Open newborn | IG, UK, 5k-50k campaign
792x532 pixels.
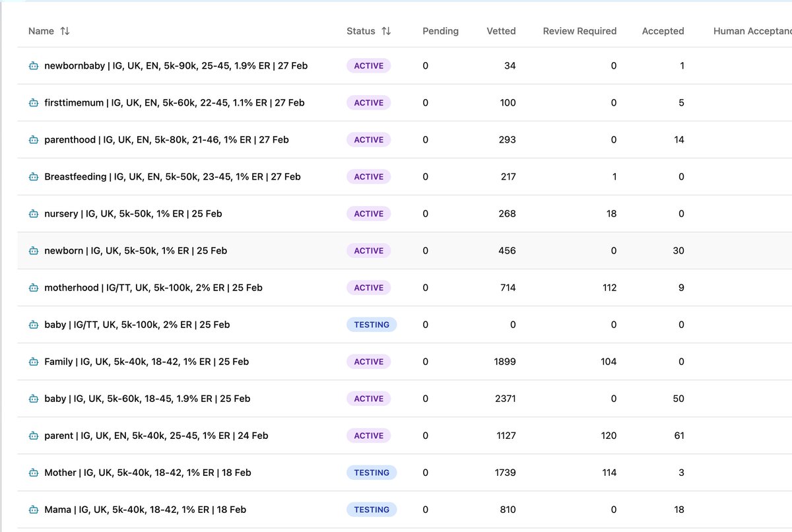135,251
